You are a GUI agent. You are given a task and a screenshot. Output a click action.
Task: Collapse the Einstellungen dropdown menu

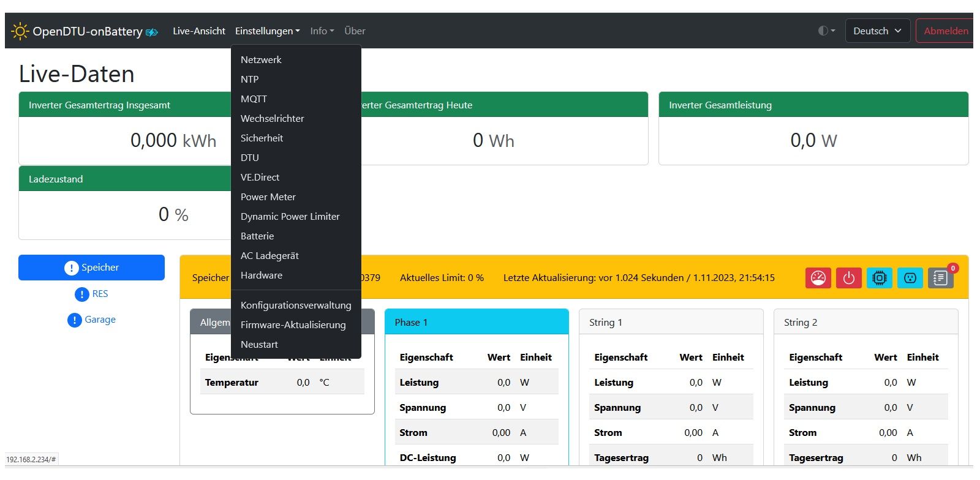point(268,31)
